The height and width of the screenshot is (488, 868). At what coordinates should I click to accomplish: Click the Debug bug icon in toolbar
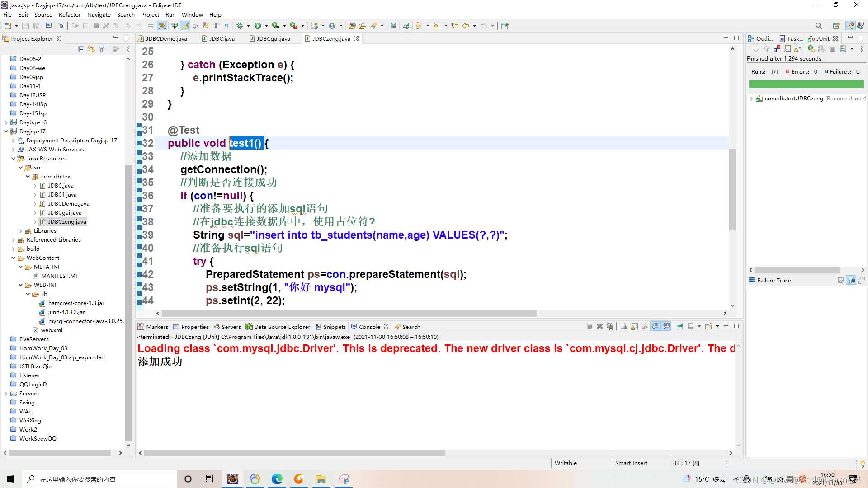[x=240, y=26]
